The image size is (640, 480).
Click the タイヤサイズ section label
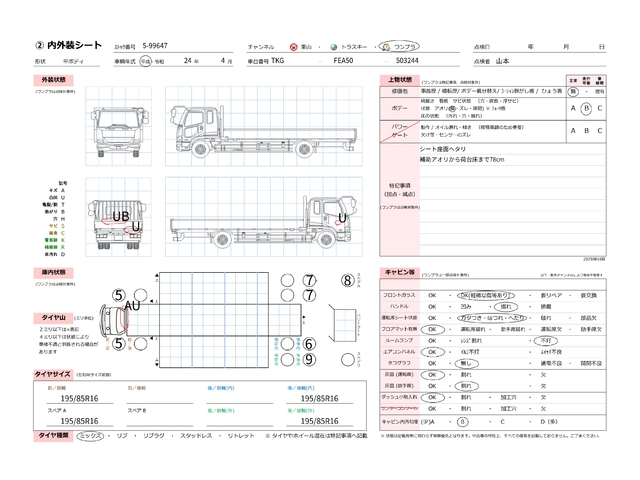53,374
